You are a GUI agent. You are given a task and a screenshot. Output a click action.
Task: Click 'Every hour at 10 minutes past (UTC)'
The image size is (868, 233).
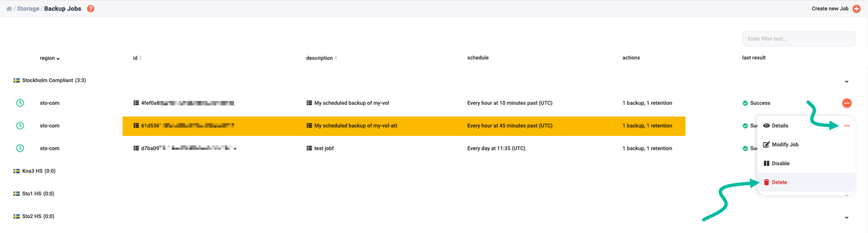pyautogui.click(x=510, y=103)
